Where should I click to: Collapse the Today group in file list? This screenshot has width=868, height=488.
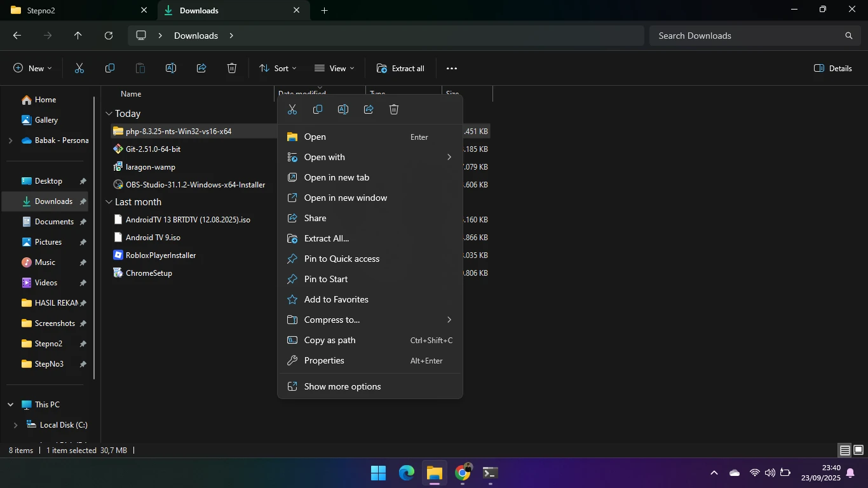tap(109, 114)
